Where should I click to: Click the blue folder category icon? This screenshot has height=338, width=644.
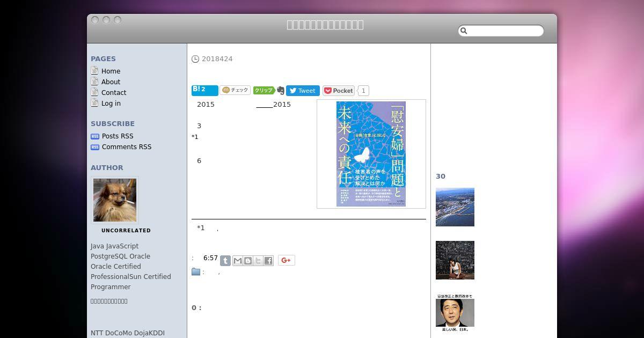point(196,272)
